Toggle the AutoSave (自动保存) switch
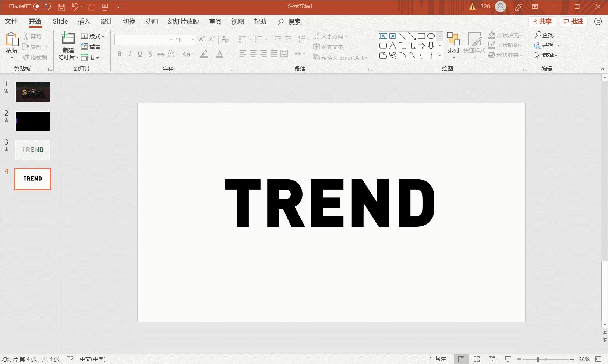 click(x=42, y=6)
